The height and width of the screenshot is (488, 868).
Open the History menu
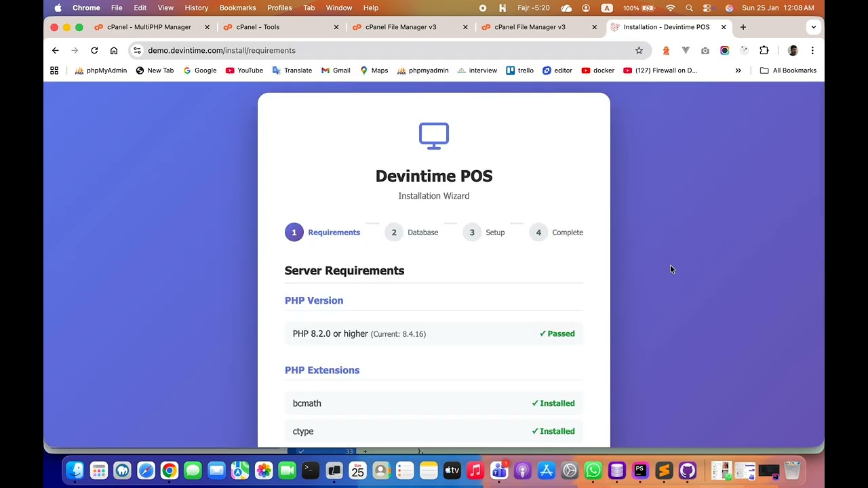click(x=197, y=8)
